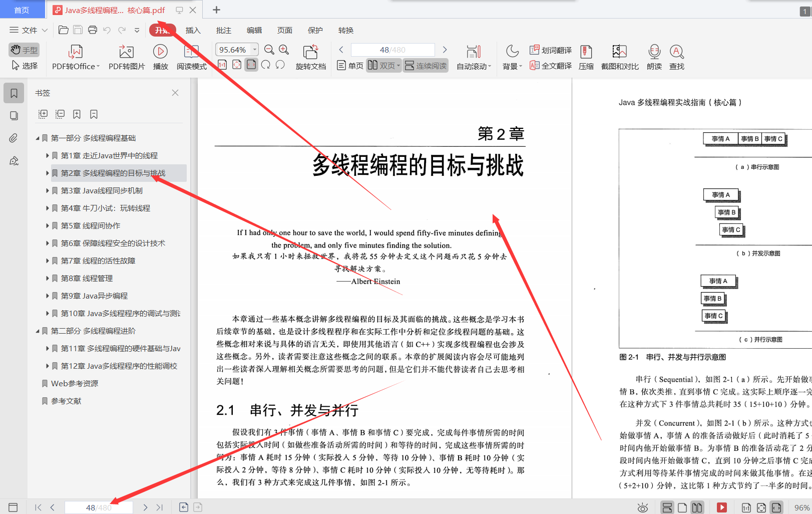Collapse the 第二部分 多线程编程进阶 bookmark
812x514 pixels.
[38, 331]
